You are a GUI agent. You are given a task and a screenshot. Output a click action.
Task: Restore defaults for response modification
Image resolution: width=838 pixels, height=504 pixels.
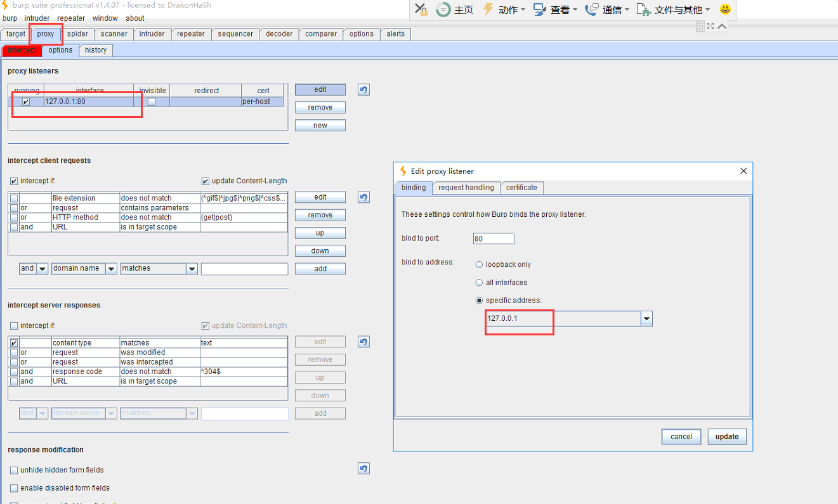pos(363,468)
